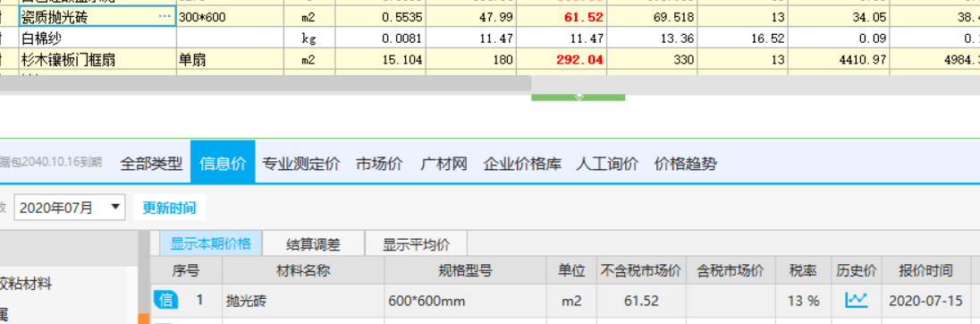Click the 显示平均价 button
The image size is (980, 324).
(x=417, y=244)
